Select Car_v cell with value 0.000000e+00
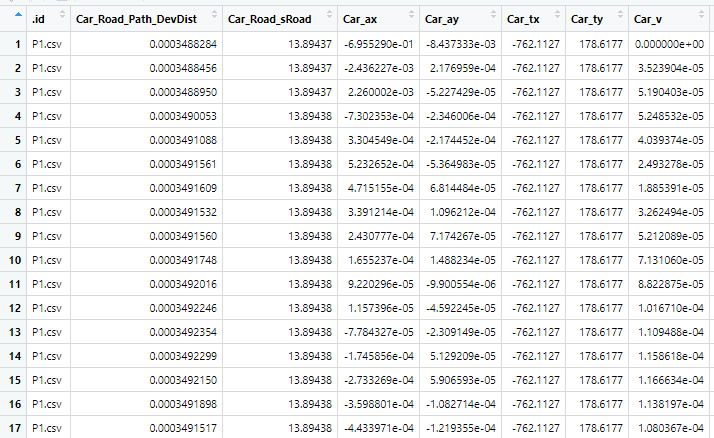This screenshot has width=714, height=438. 668,44
